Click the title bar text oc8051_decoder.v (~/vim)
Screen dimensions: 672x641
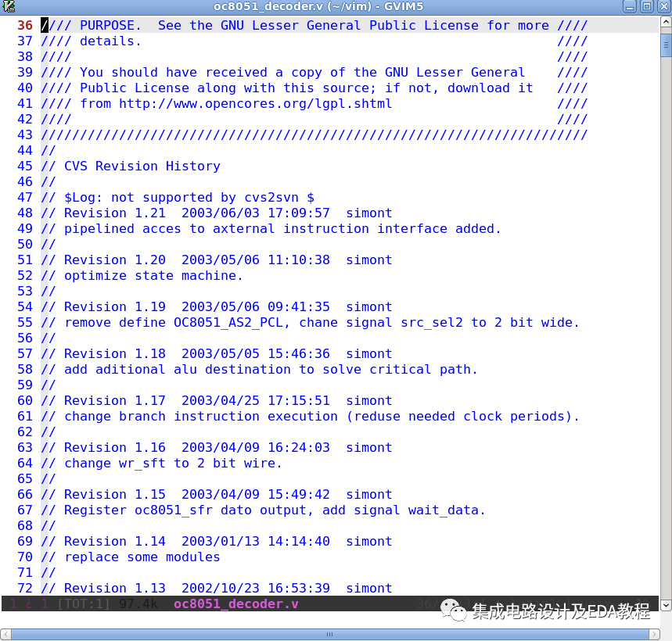point(293,6)
